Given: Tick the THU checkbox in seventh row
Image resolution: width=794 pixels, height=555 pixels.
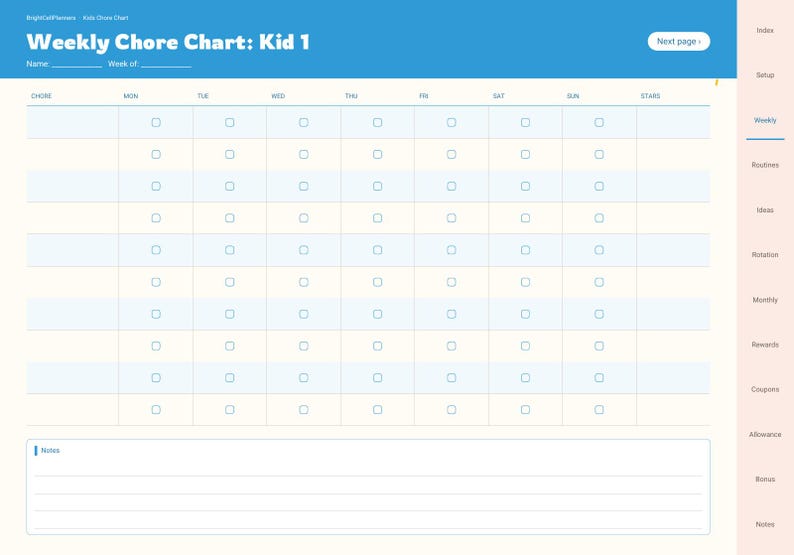Looking at the screenshot, I should (377, 314).
